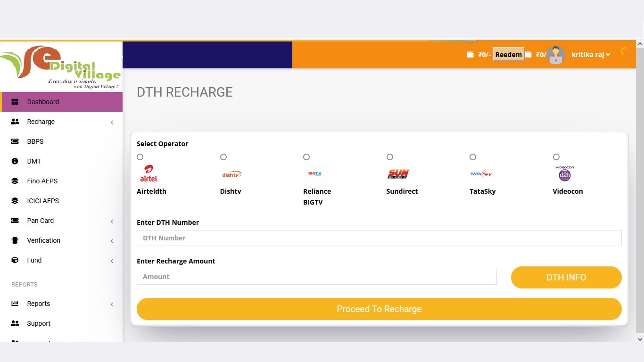
Task: Click the Sundirect operator label
Action: tap(402, 191)
